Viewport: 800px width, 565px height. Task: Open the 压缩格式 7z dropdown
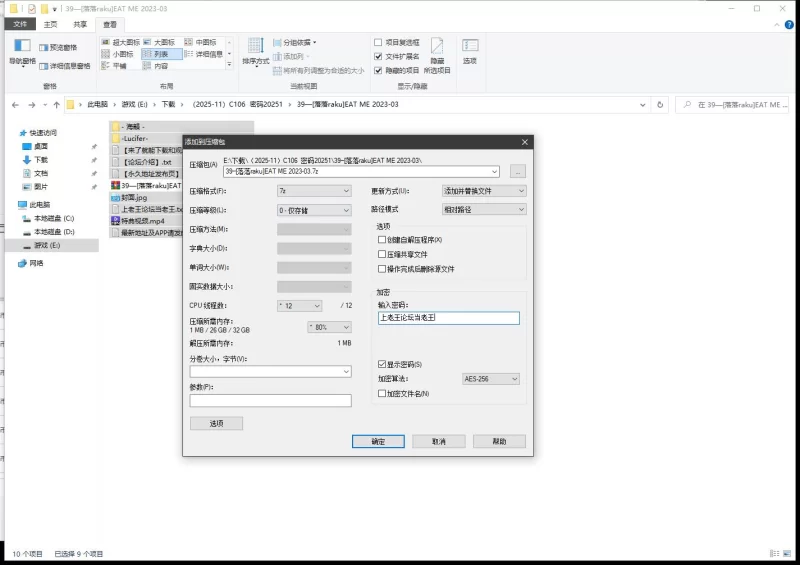[314, 190]
